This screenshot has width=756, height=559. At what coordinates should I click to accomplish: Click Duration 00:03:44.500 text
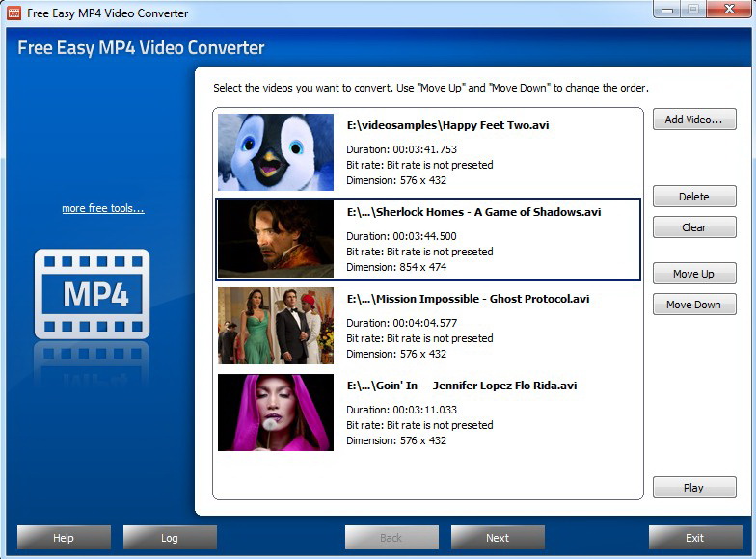coord(401,236)
